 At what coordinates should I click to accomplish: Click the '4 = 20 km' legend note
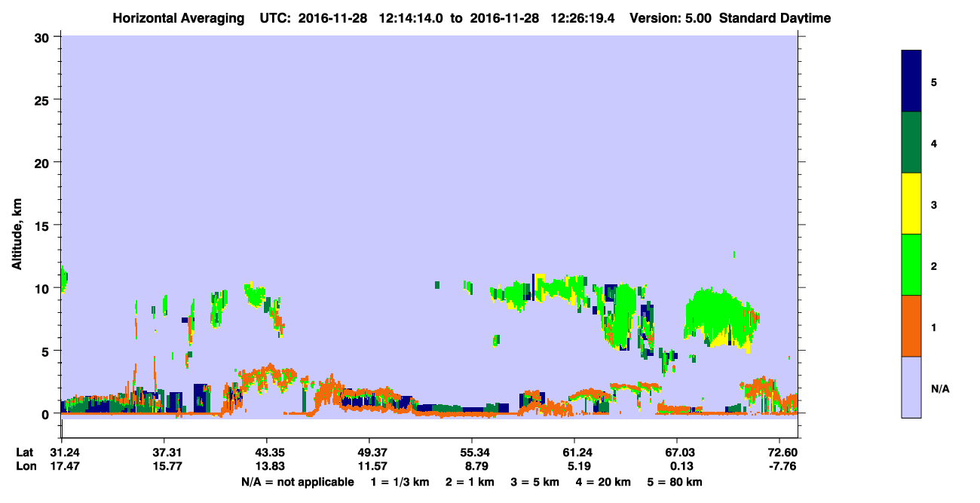coord(604,482)
